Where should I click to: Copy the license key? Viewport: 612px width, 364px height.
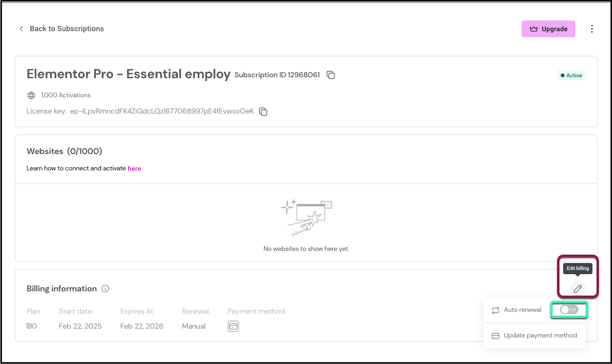(263, 112)
